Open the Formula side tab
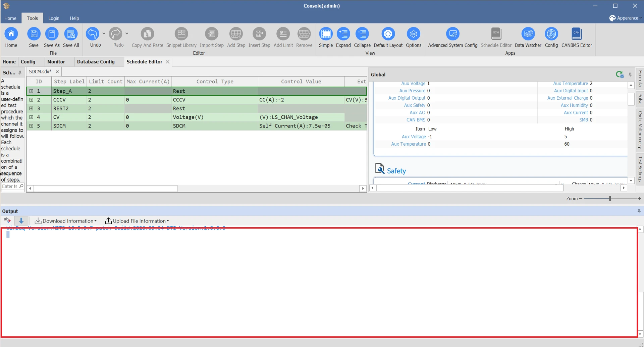 point(640,79)
